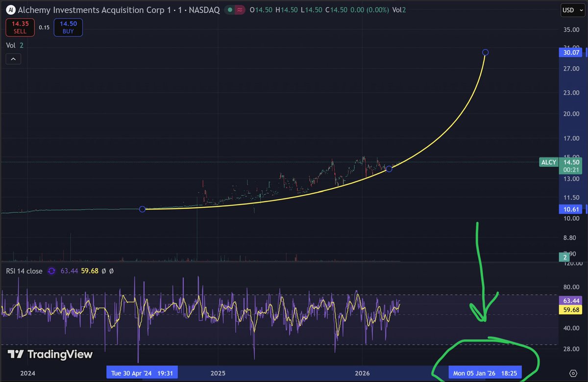Screen dimensions: 588x382
Task: Click the 2025 time axis label
Action: pos(218,373)
